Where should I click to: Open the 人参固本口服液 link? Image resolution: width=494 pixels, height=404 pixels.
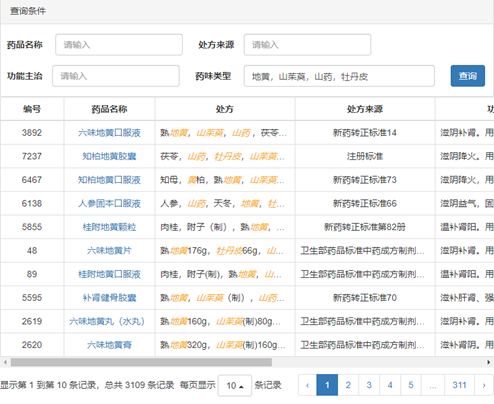tap(109, 203)
